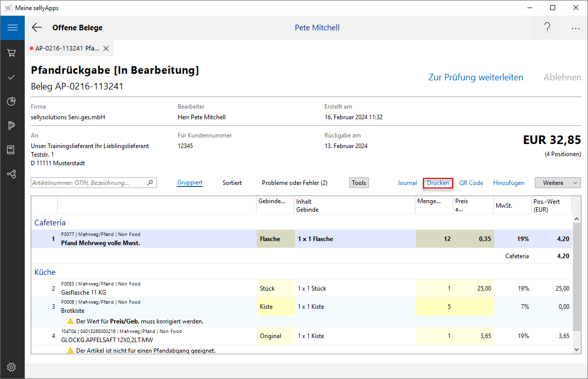Viewport: 588px width, 379px height.
Task: Click the question mark help icon
Action: coord(547,28)
